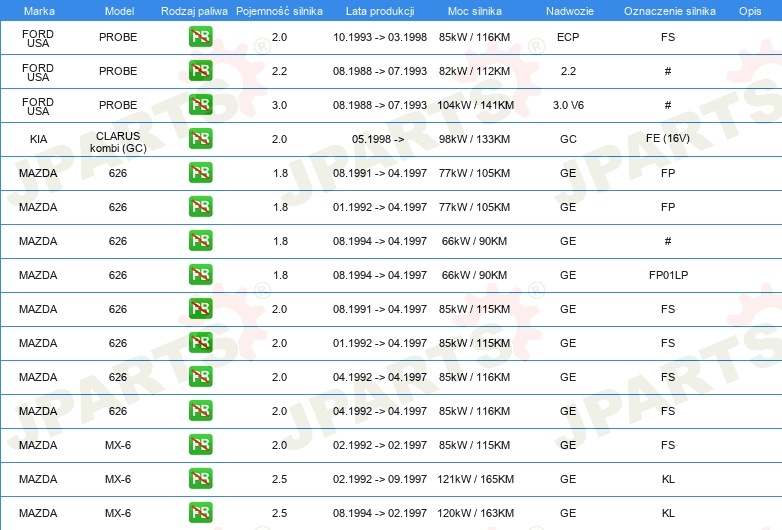Click the 120kW / 163KM power cell
Image resolution: width=782 pixels, height=530 pixels.
pyautogui.click(x=475, y=513)
